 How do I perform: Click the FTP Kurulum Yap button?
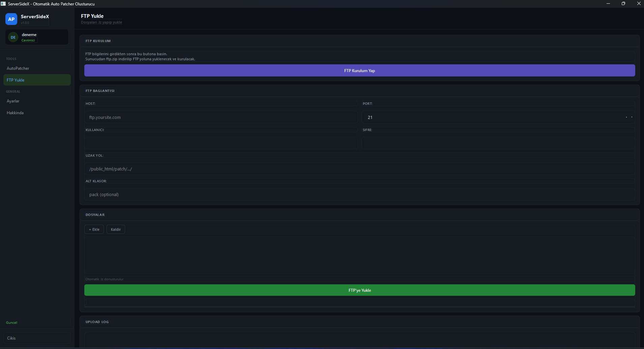click(x=359, y=70)
